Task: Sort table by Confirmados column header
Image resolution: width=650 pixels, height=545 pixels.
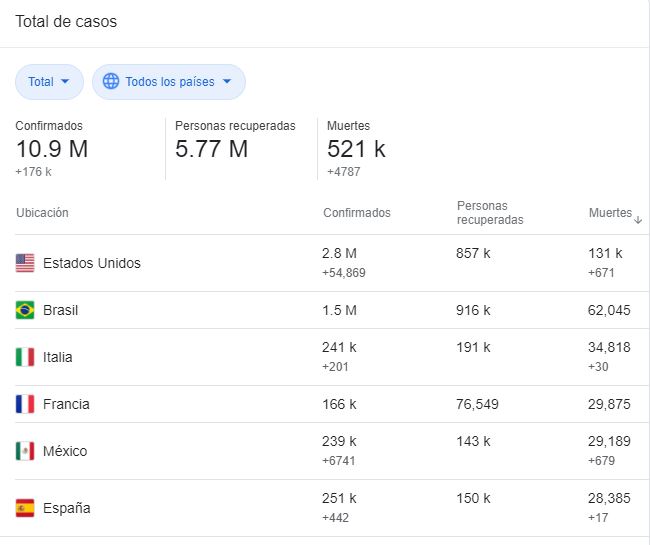Action: click(356, 213)
